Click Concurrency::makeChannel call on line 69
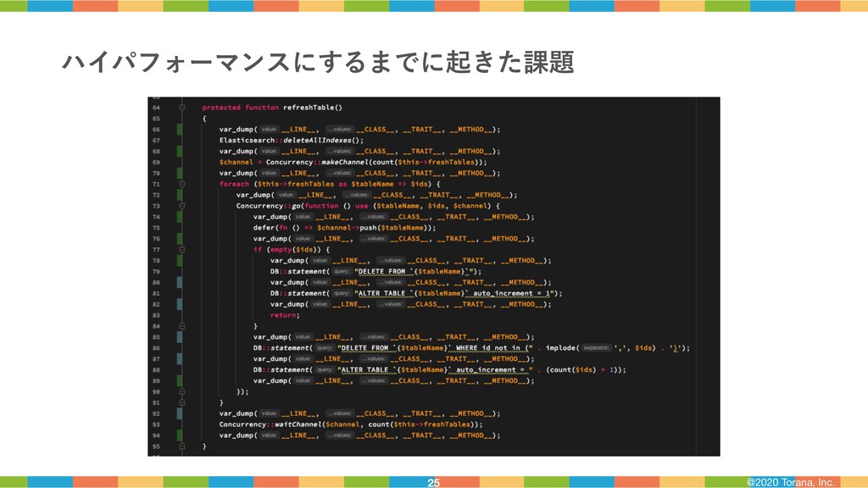 tap(376, 162)
